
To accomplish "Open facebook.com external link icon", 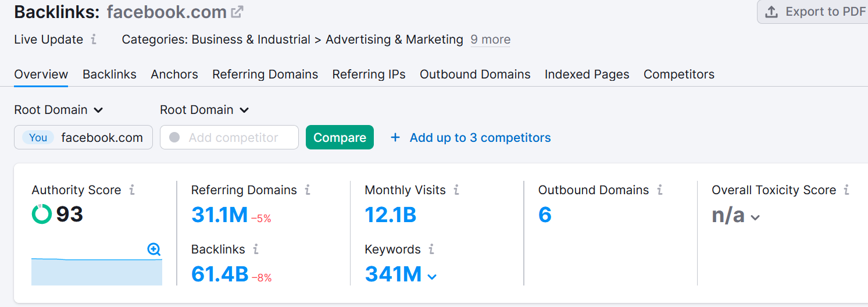I will coord(237,12).
